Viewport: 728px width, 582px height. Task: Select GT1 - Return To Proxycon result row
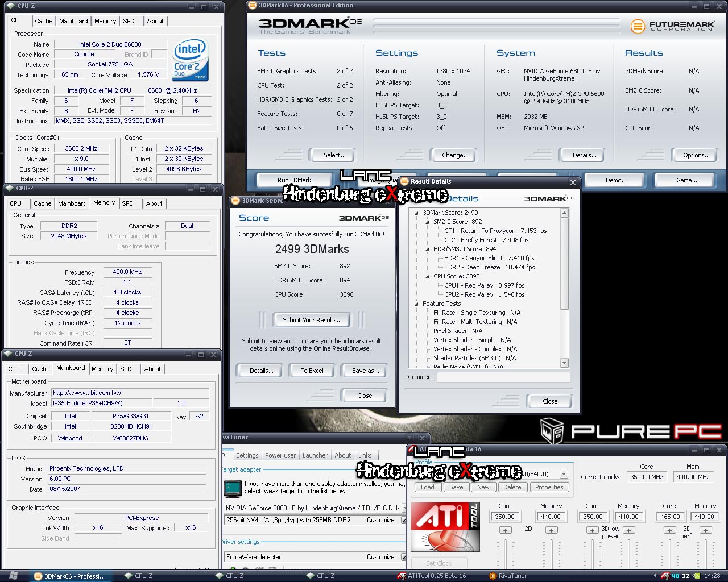click(495, 231)
